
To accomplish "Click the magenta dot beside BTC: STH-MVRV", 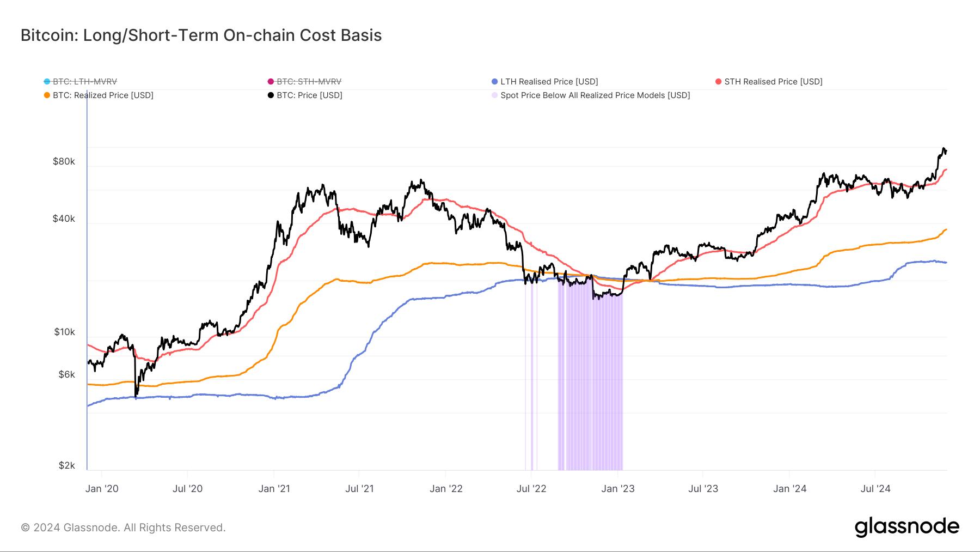I will pos(271,82).
